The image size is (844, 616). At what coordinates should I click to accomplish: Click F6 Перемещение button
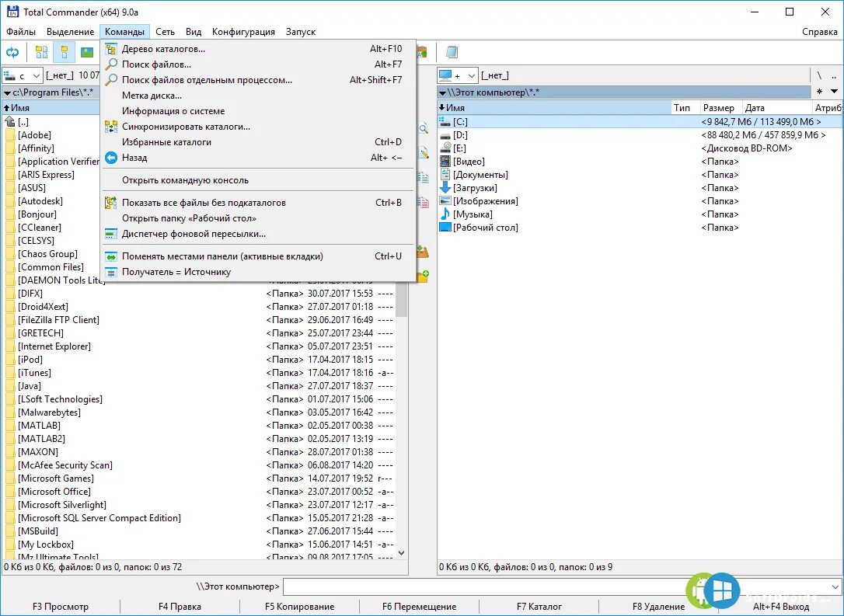point(420,607)
